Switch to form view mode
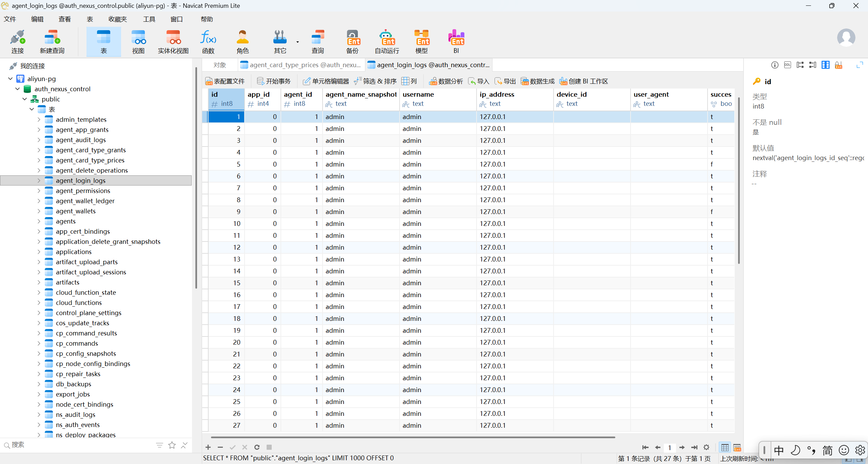This screenshot has width=868, height=464. pyautogui.click(x=737, y=447)
